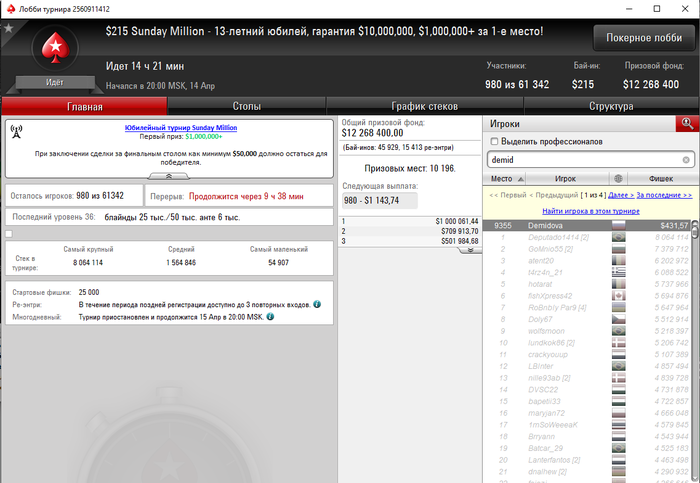700x483 pixels.
Task: Select player crackyouup in list
Action: [587, 354]
